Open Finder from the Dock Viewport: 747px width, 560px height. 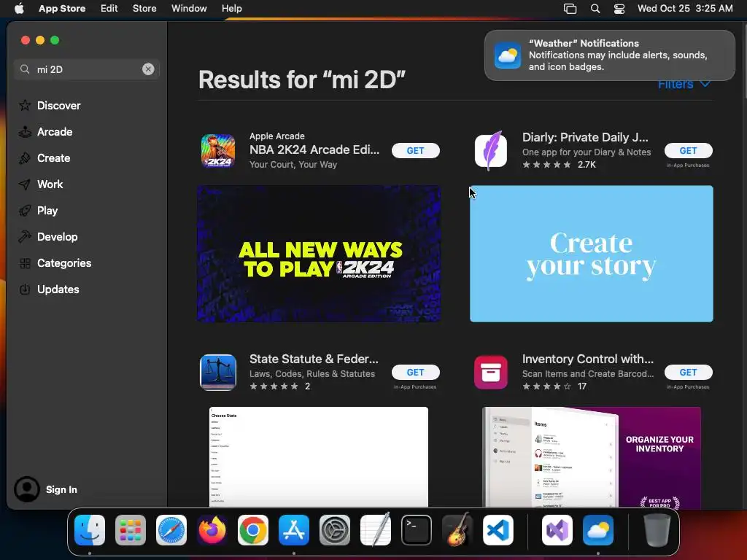[x=90, y=530]
